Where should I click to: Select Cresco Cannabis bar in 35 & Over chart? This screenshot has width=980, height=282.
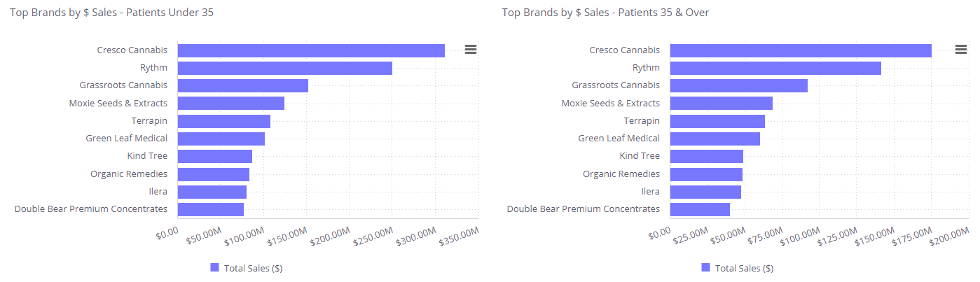pyautogui.click(x=801, y=50)
